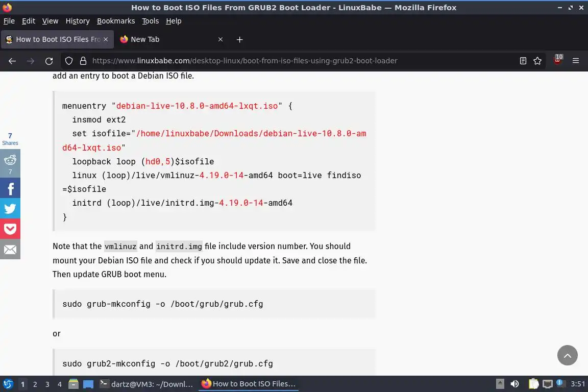
Task: Click the '7 Shares' counter
Action: click(x=10, y=139)
